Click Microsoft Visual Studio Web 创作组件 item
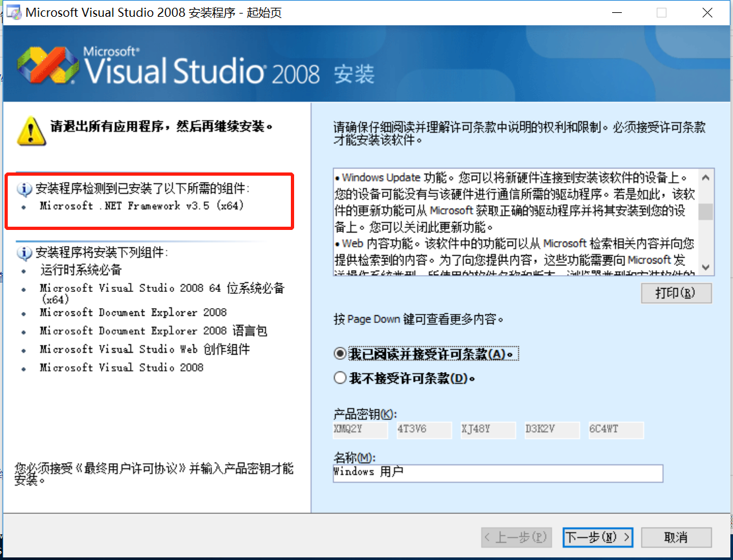 click(145, 349)
